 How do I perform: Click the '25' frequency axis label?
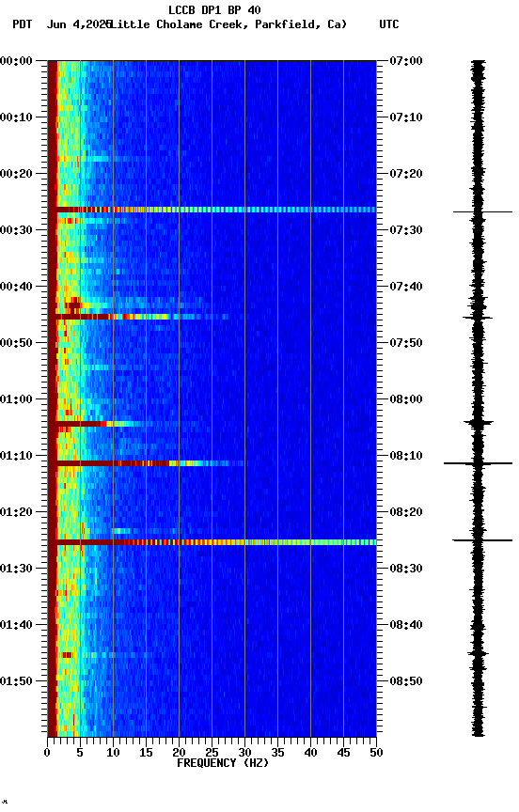212,753
